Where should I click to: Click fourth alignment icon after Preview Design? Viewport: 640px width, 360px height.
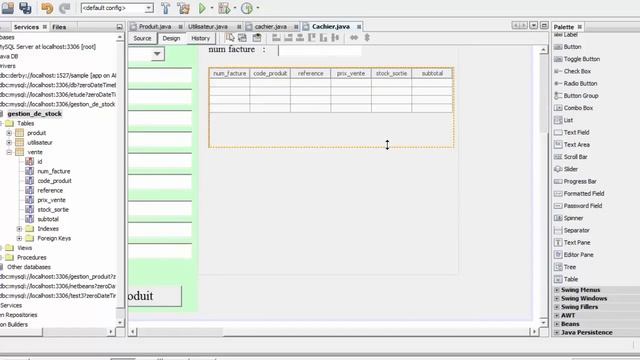pyautogui.click(x=312, y=38)
